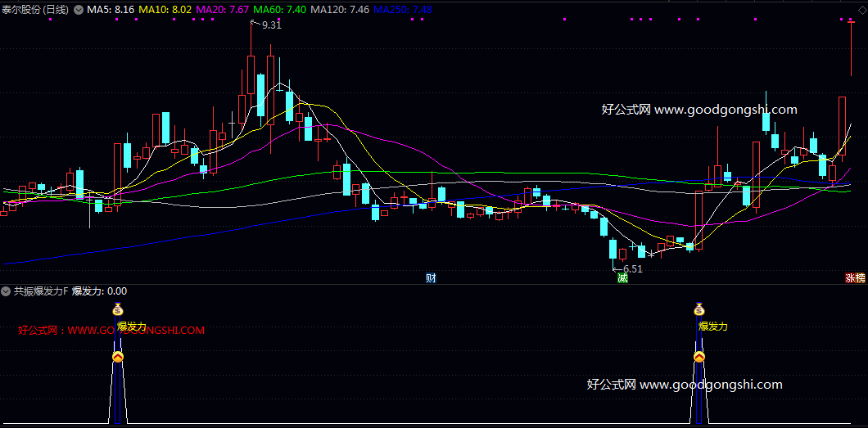Expand the MA indicator dropdown arrow beside 泰尔股份

click(x=79, y=10)
